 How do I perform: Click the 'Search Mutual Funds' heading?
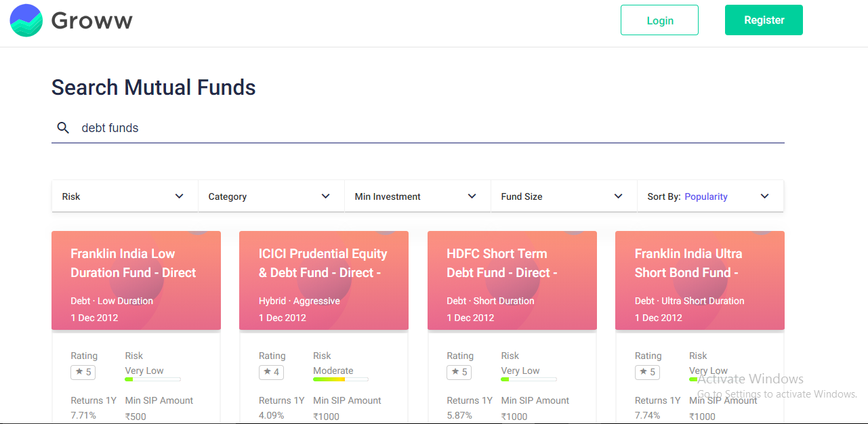[154, 87]
